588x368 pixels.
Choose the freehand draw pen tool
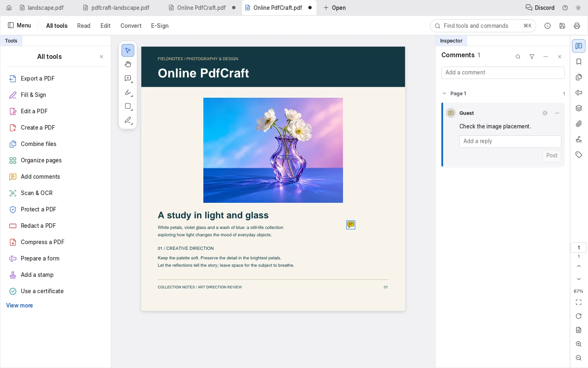click(128, 120)
